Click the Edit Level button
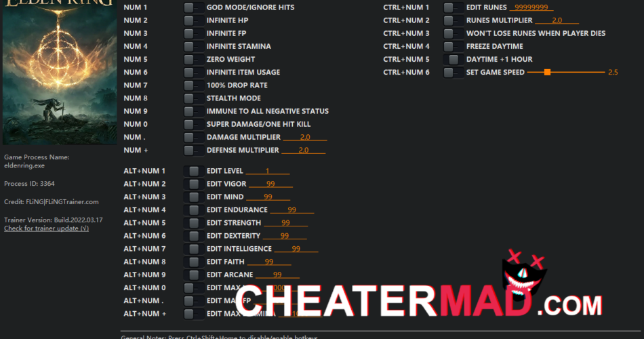This screenshot has width=644, height=339. point(193,171)
